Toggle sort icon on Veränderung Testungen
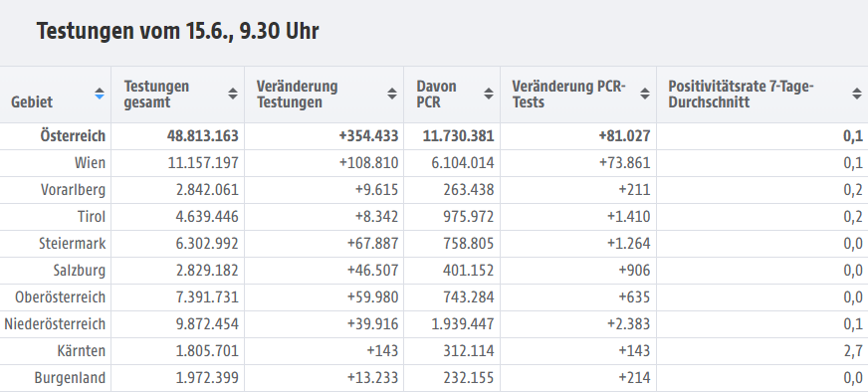 (392, 94)
